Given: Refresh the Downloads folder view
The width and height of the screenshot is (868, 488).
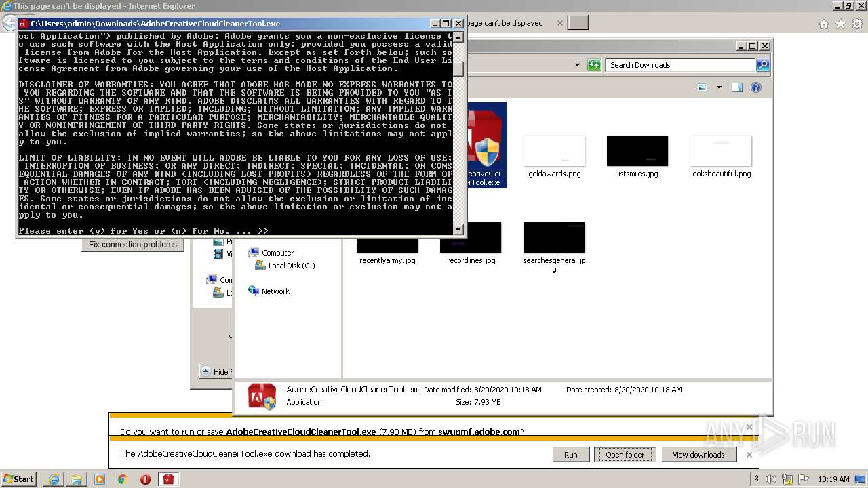Looking at the screenshot, I should click(x=595, y=65).
